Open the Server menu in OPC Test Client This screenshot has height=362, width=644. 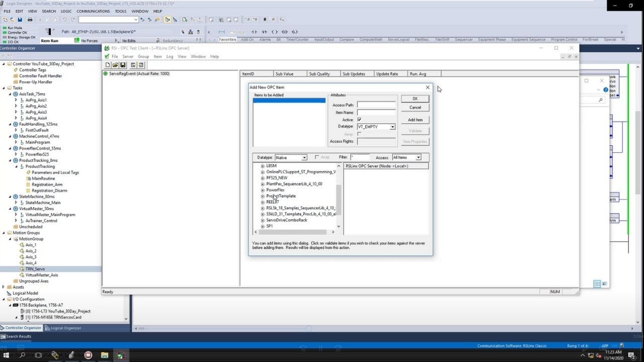pos(128,56)
